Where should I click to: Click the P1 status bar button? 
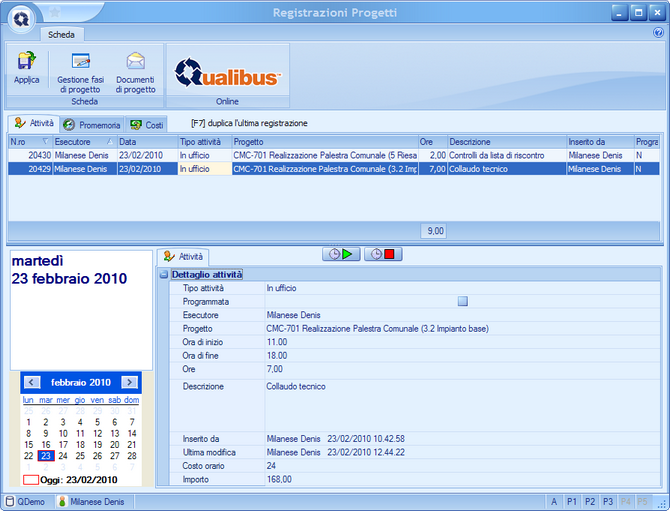tap(573, 501)
